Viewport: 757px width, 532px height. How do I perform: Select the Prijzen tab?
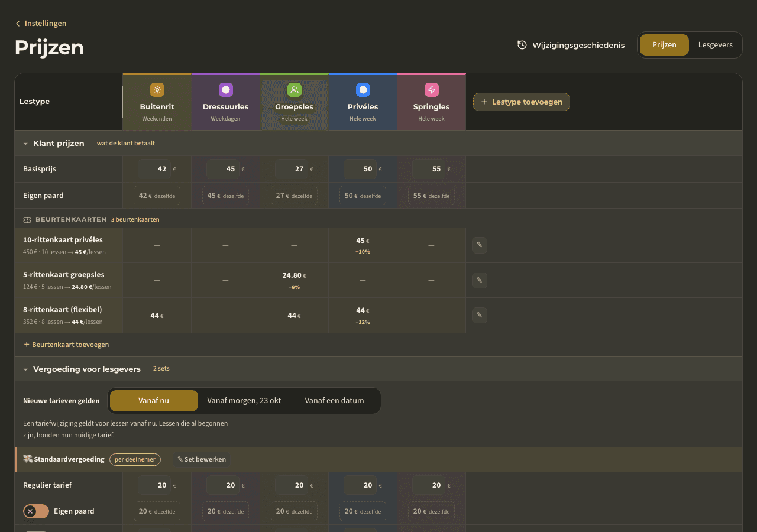664,45
